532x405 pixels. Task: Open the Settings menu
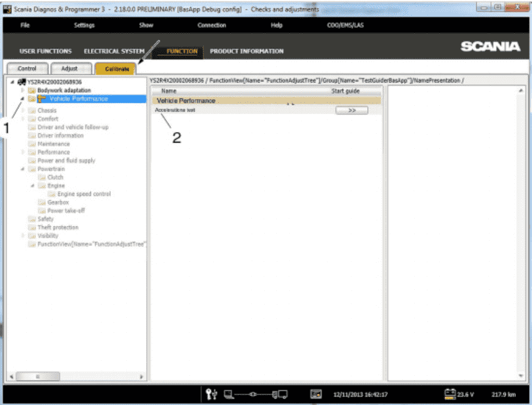(x=84, y=25)
